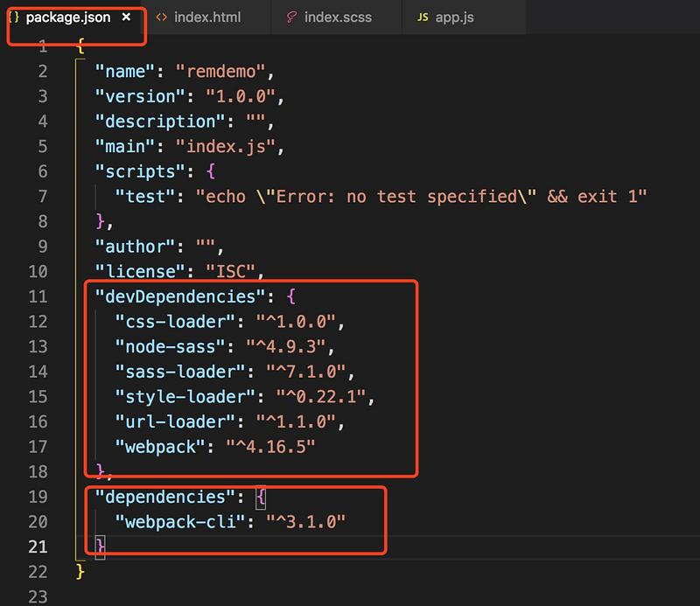Click the opening brace after "devDependencies"
Screen dimensions: 700x606
291,296
